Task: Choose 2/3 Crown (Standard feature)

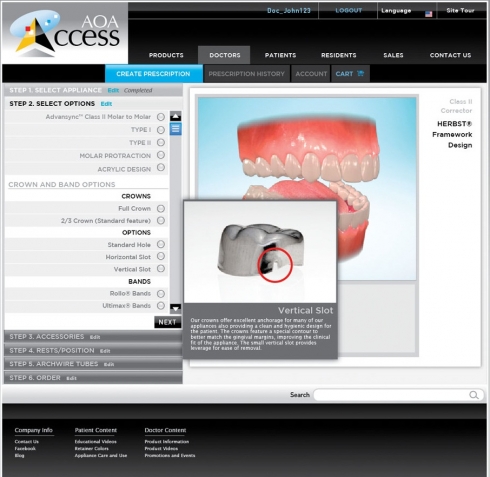Action: 161,221
